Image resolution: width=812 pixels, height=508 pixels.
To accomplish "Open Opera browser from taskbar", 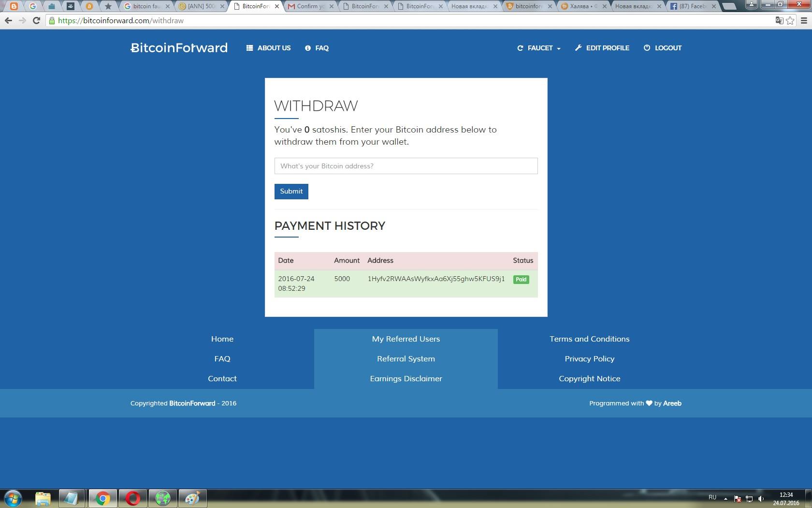I will 132,498.
